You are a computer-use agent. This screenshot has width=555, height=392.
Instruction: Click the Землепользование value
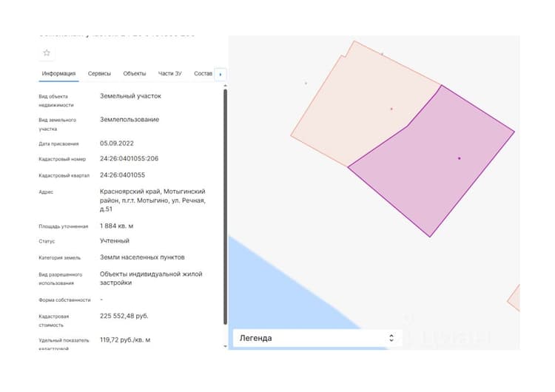[129, 120]
